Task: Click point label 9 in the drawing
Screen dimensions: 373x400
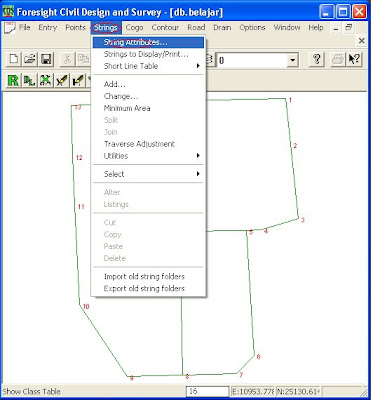Action: (x=132, y=378)
